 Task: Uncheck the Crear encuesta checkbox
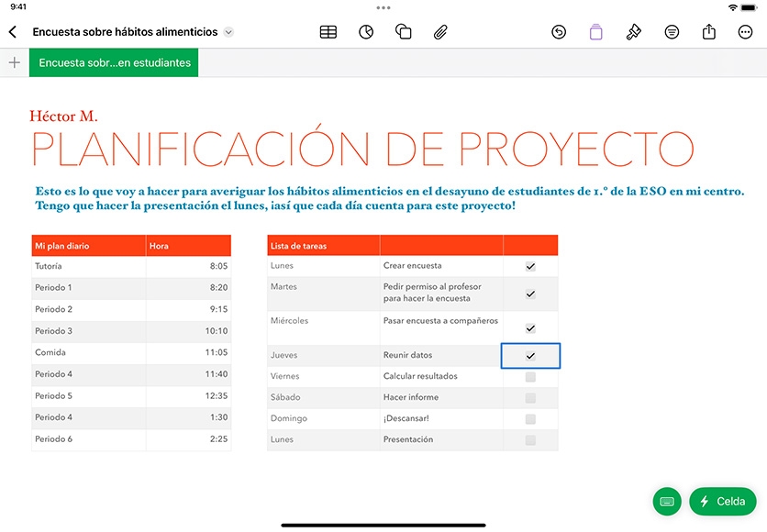pyautogui.click(x=530, y=267)
